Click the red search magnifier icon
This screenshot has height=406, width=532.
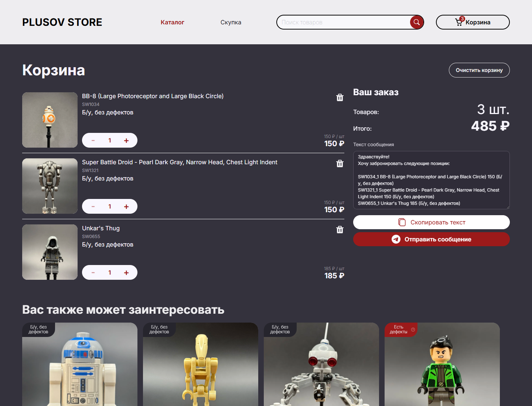click(416, 22)
